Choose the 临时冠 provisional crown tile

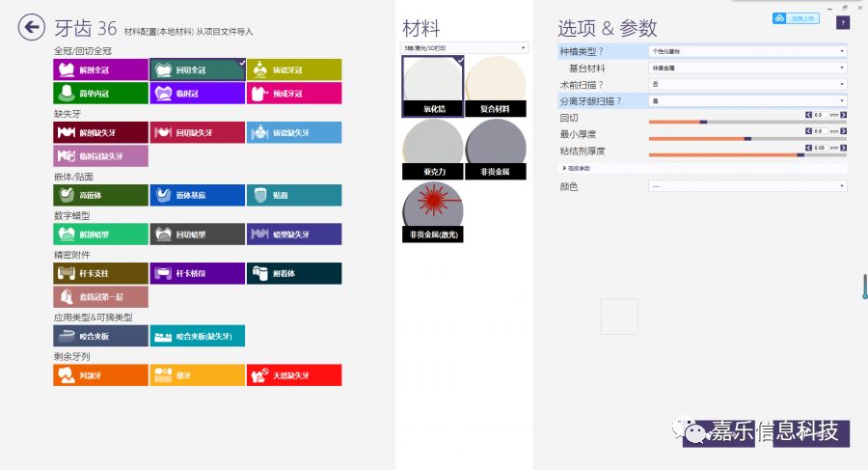coord(198,93)
